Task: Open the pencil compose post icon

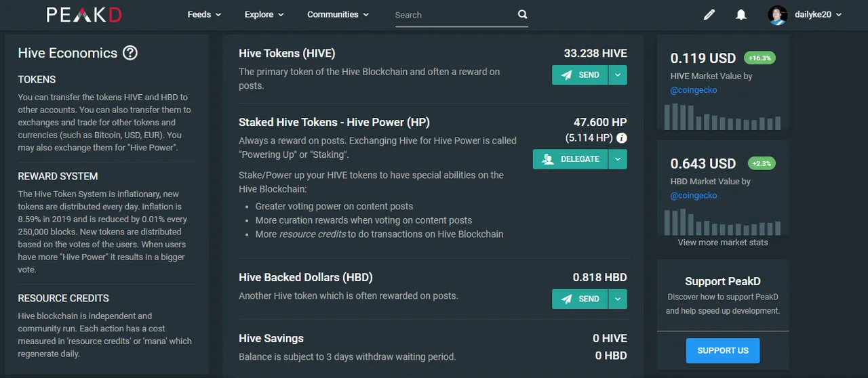Action: [x=709, y=14]
